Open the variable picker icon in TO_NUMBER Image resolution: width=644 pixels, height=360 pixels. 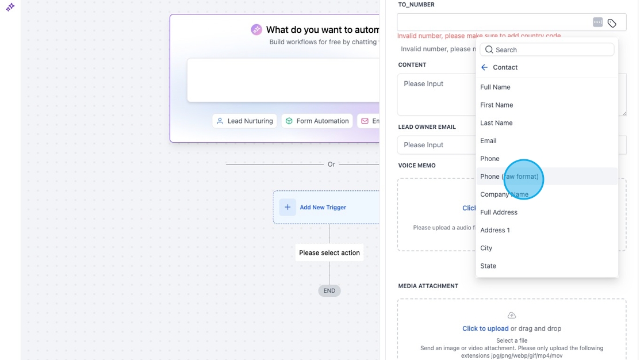(598, 22)
